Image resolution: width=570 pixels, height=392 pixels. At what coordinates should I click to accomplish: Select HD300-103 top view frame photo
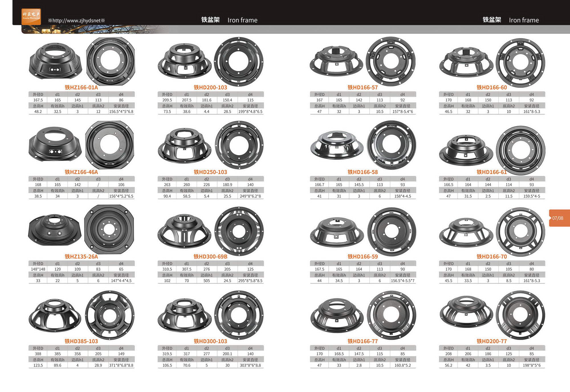239,315
